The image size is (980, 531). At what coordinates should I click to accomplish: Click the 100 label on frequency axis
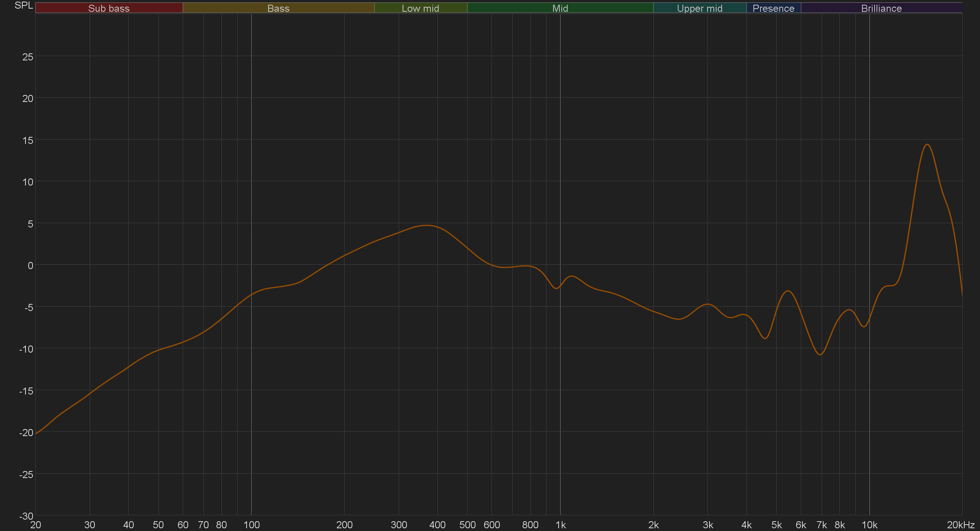pos(251,525)
